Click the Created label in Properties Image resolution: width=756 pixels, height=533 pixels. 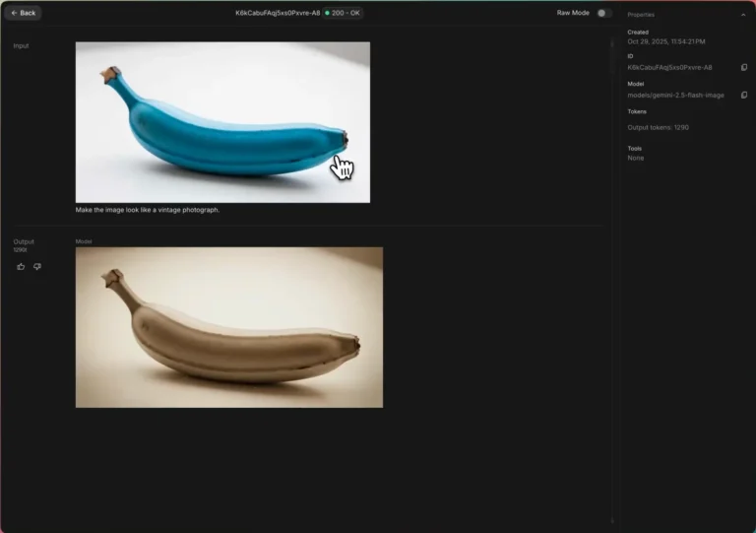[638, 33]
